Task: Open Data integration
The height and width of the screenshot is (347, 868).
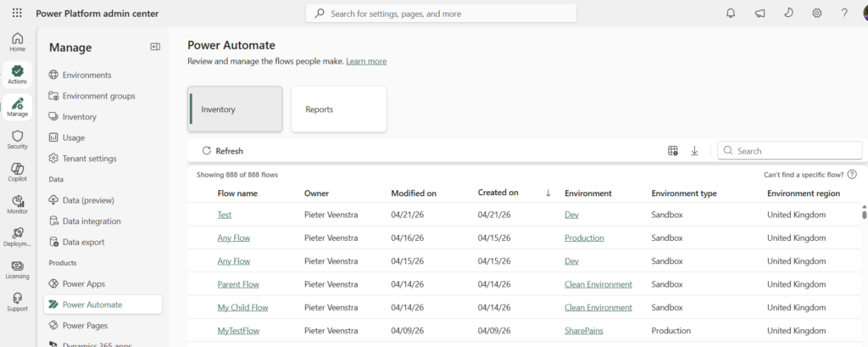Action: pyautogui.click(x=92, y=221)
